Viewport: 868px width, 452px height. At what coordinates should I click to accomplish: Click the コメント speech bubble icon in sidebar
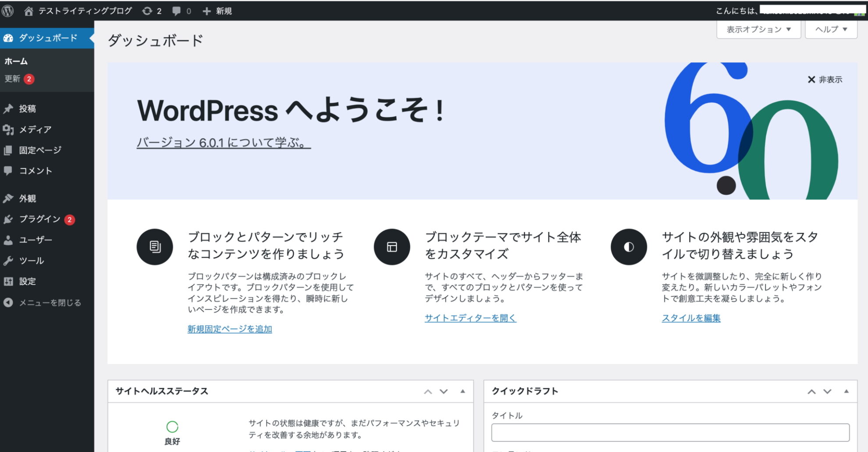pos(8,171)
